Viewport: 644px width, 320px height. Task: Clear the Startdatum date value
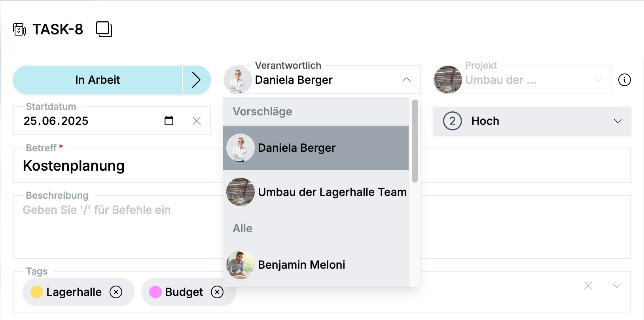pyautogui.click(x=197, y=121)
